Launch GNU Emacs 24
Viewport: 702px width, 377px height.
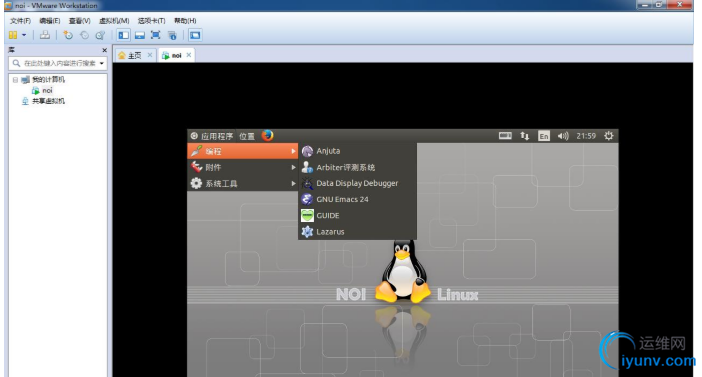(357, 199)
